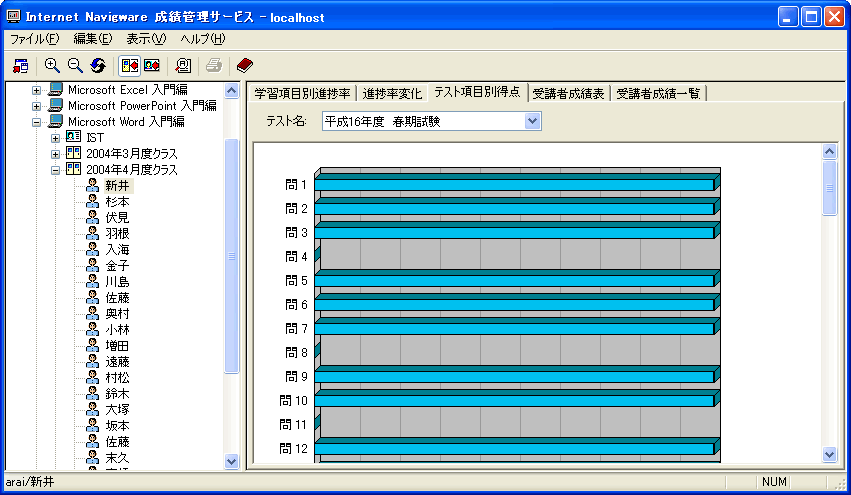
Task: Collapse the 2004年4月度クラス node
Action: click(55, 170)
